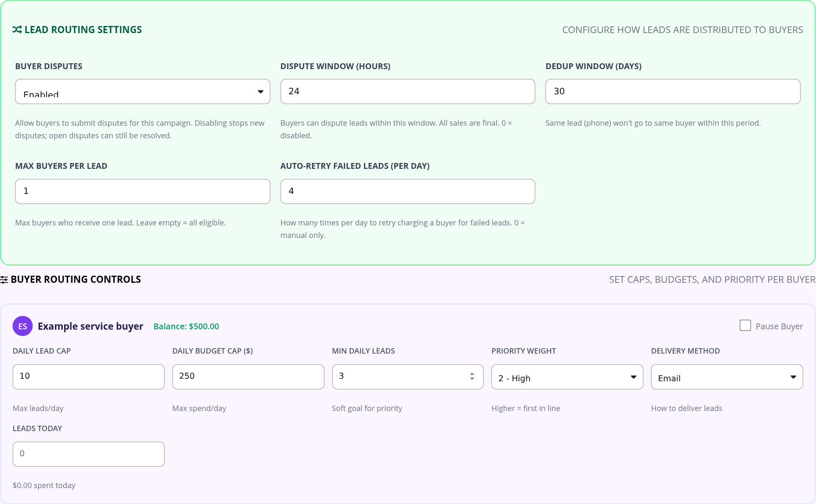Click the Max spend/day hint text

point(199,408)
